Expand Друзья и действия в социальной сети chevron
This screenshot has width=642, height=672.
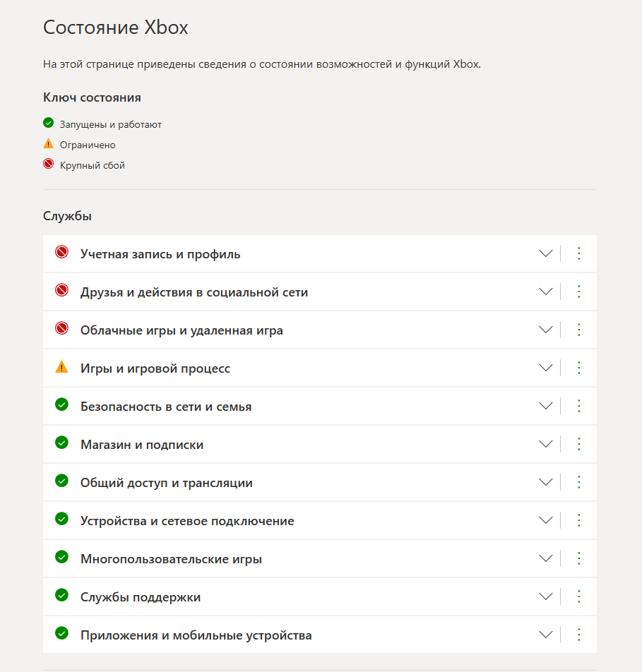point(545,292)
